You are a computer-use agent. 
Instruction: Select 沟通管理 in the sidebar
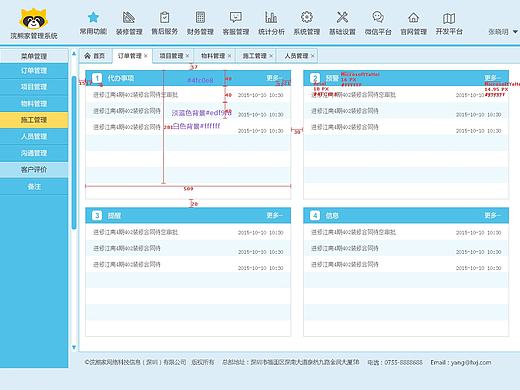pyautogui.click(x=34, y=153)
